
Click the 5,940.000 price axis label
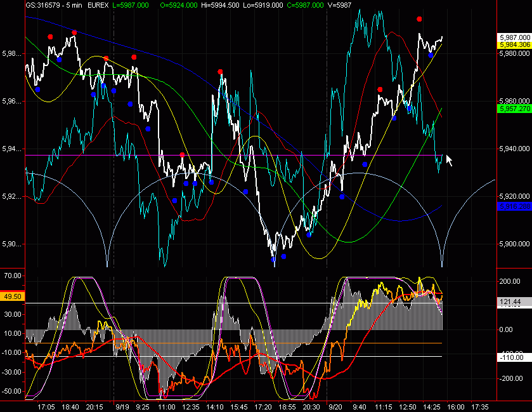pos(515,149)
